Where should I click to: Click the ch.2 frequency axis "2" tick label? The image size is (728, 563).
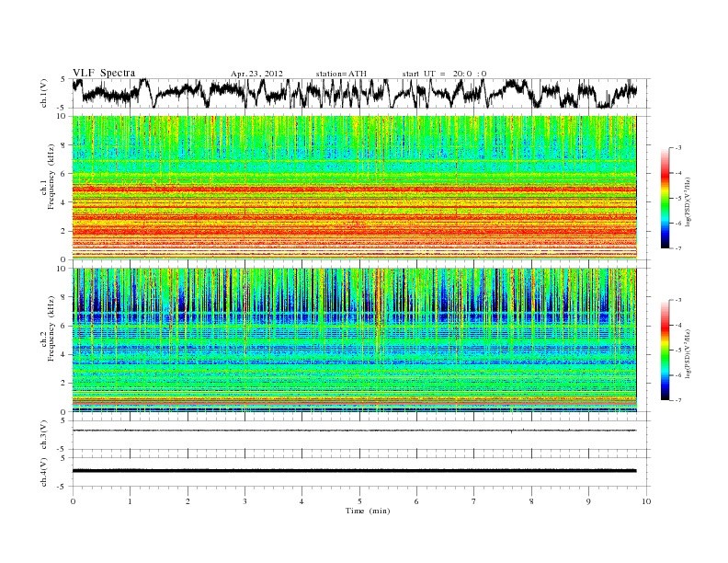(63, 384)
